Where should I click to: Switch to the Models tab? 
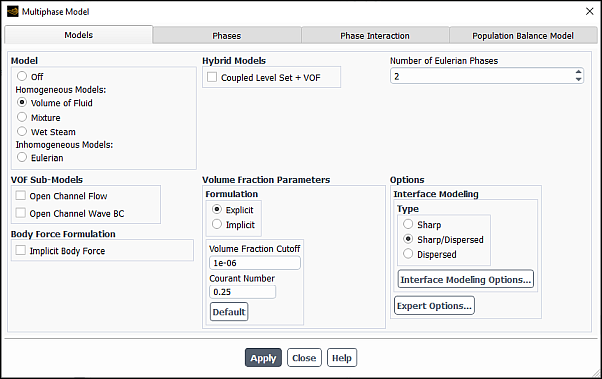point(79,35)
